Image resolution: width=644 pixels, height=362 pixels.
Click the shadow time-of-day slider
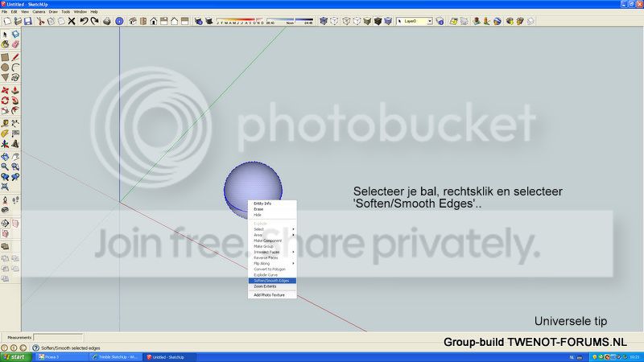290,21
